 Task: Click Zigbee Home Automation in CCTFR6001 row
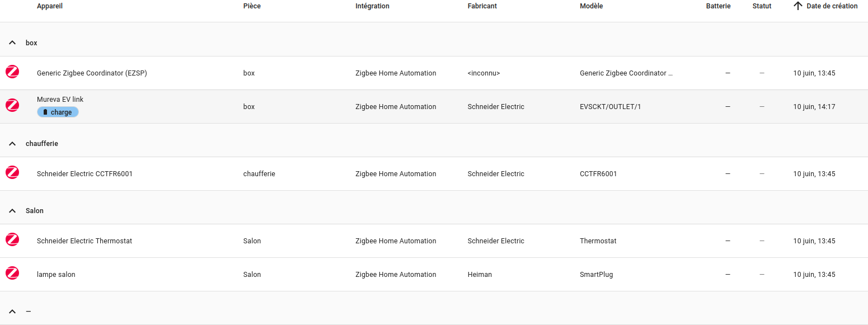[396, 174]
